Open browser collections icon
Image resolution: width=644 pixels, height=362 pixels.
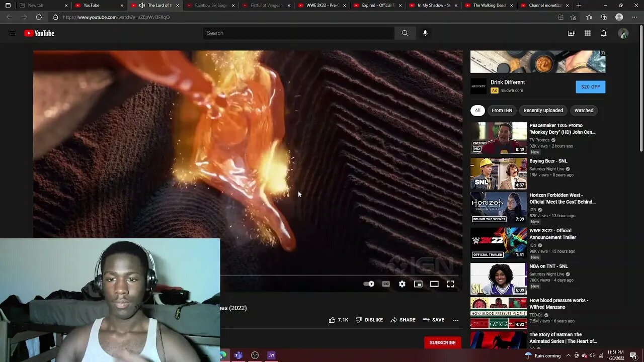pyautogui.click(x=604, y=17)
